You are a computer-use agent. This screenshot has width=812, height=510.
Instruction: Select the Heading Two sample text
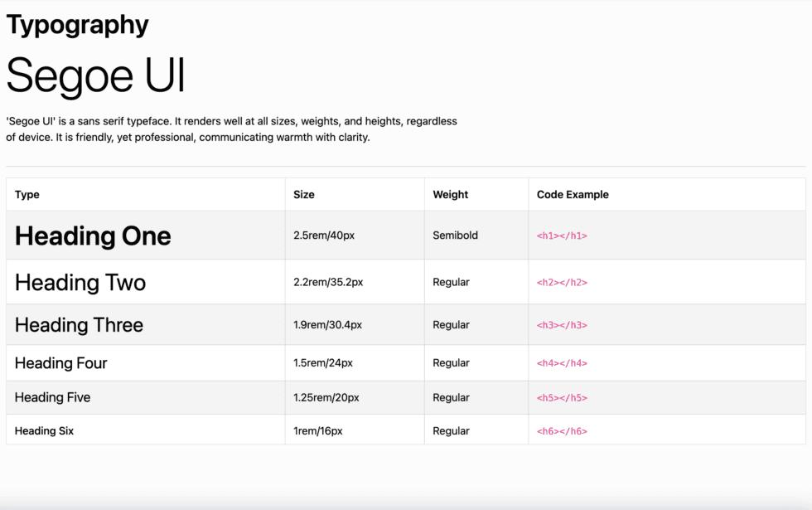80,283
